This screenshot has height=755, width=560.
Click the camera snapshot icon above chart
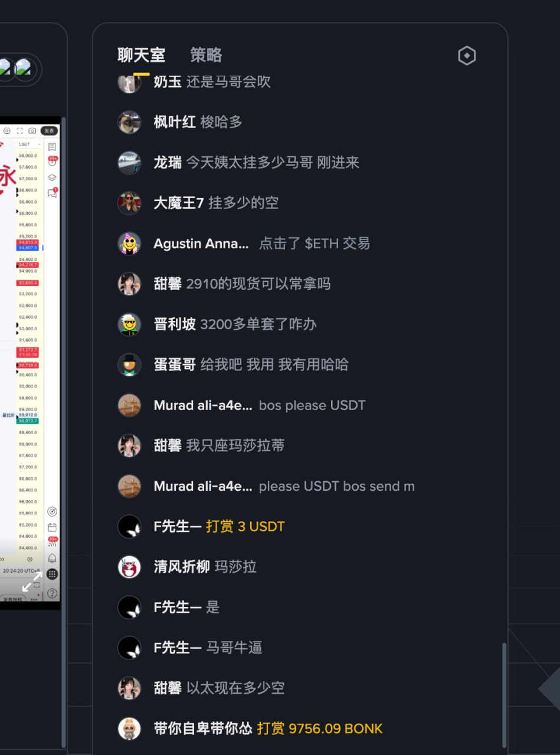click(32, 131)
